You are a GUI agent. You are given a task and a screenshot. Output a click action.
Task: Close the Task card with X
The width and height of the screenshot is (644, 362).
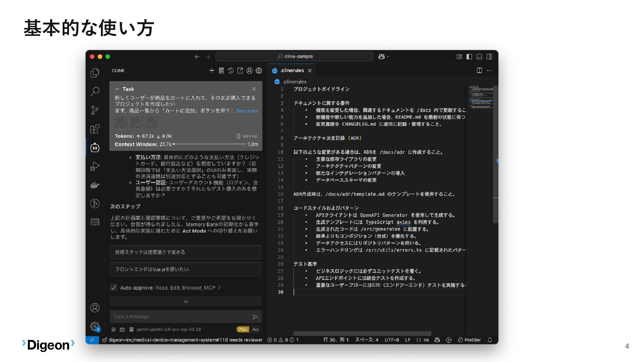coord(254,89)
